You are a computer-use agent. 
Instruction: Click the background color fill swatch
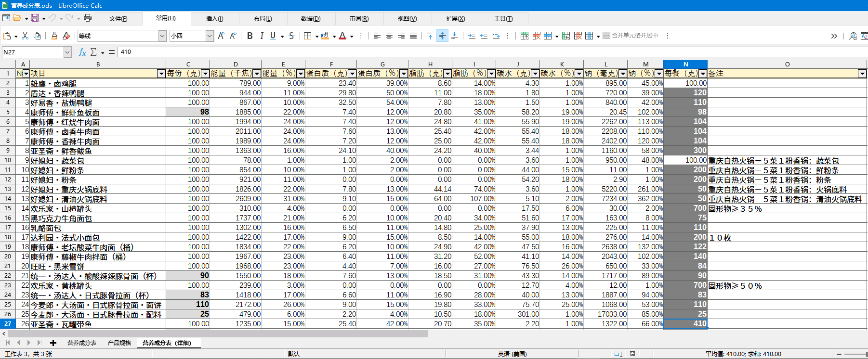pos(325,36)
